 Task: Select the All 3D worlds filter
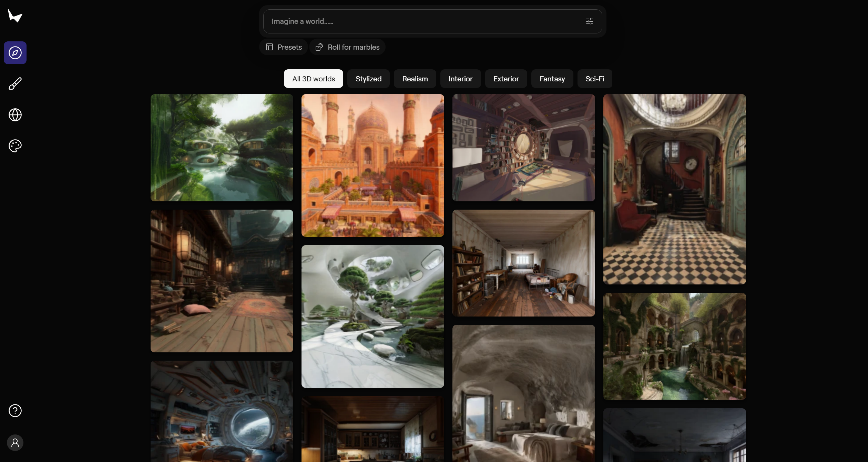(313, 79)
